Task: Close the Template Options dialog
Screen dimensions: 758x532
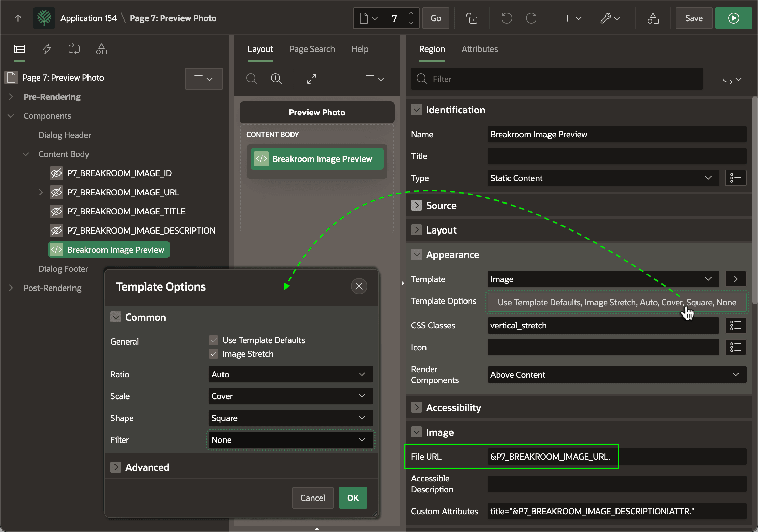Action: point(359,286)
